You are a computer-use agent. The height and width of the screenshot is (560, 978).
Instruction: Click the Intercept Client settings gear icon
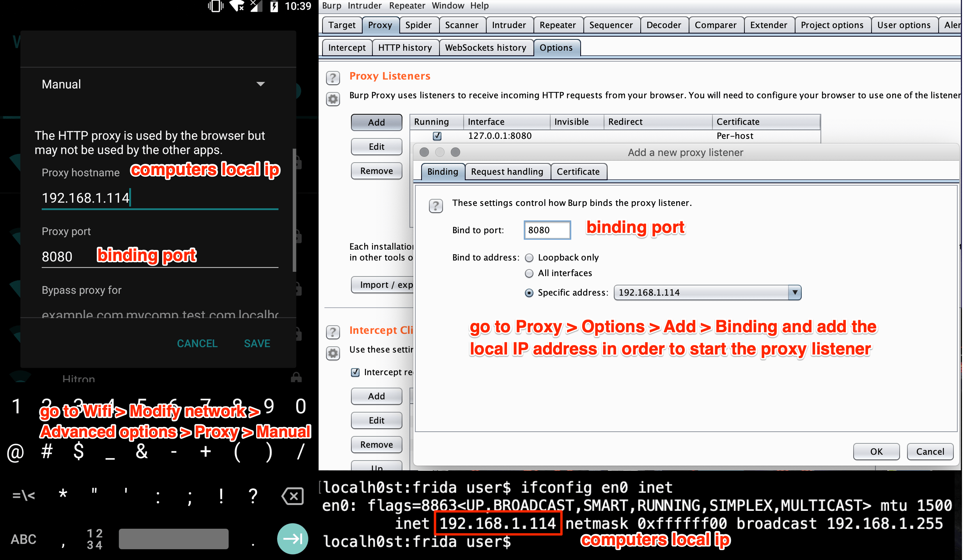(333, 353)
